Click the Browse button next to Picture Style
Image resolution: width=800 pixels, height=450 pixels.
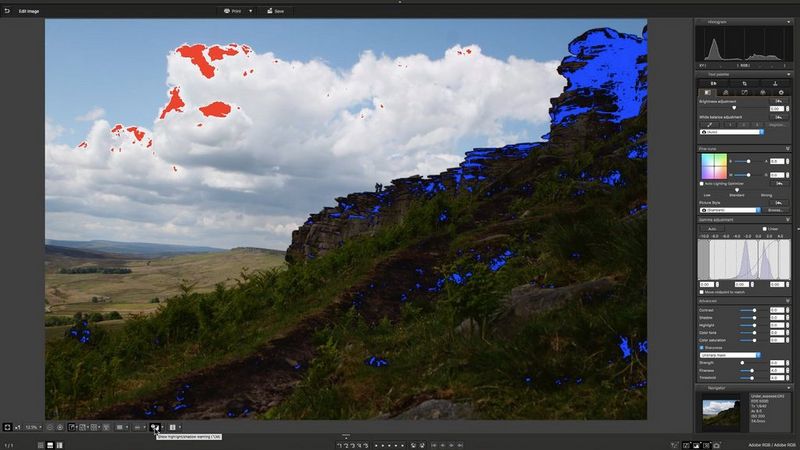(x=776, y=210)
